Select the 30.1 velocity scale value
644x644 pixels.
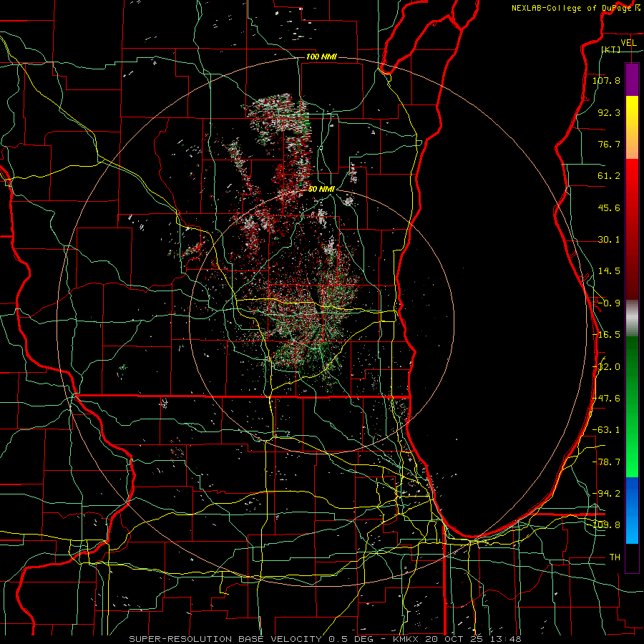[609, 240]
